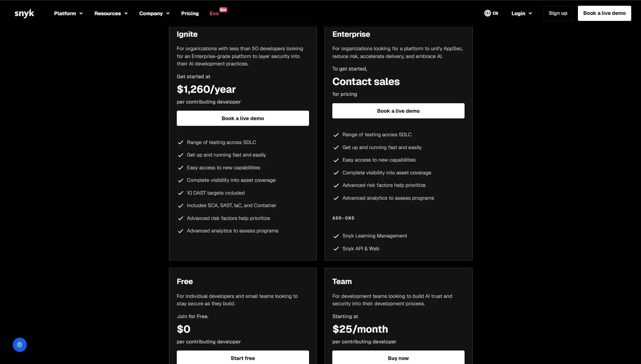Click the blue fingerprint privacy icon
641x364 pixels.
(x=19, y=344)
